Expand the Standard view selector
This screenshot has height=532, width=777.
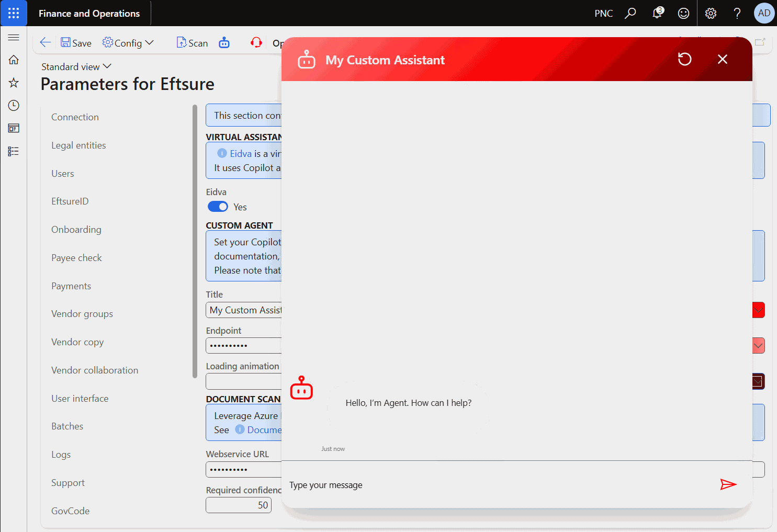pyautogui.click(x=76, y=66)
